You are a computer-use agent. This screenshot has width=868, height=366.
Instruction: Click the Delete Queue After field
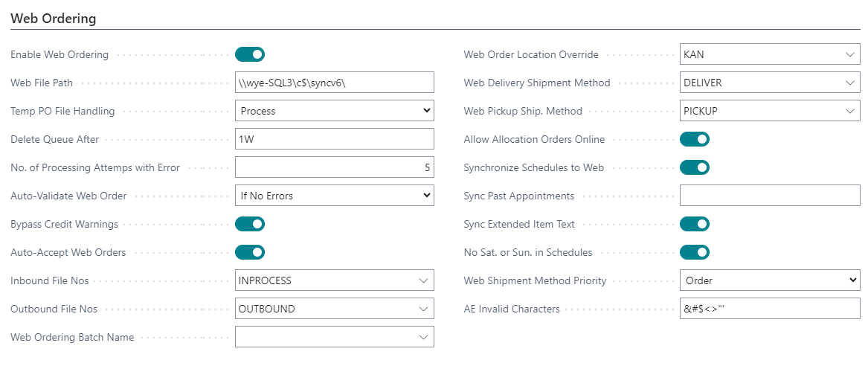(334, 139)
